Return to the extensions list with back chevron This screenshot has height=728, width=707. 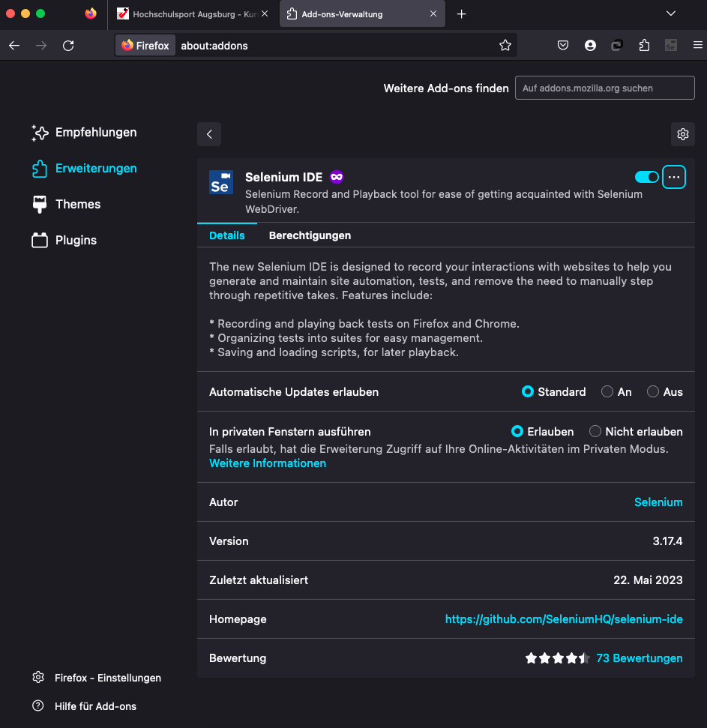point(209,134)
